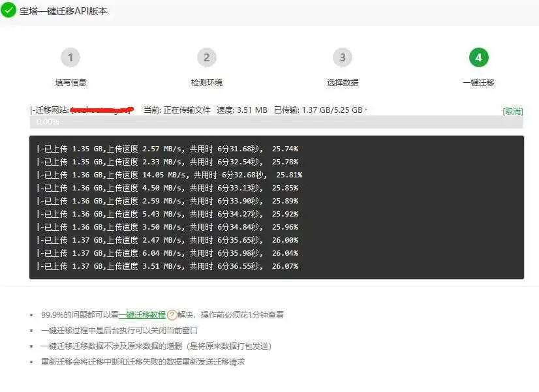Click the green success checkmark icon

click(x=9, y=10)
